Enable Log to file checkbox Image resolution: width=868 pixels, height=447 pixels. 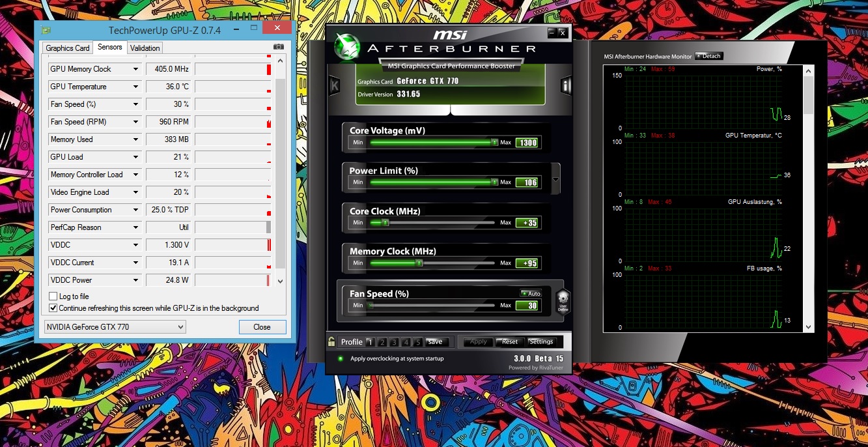(x=53, y=296)
